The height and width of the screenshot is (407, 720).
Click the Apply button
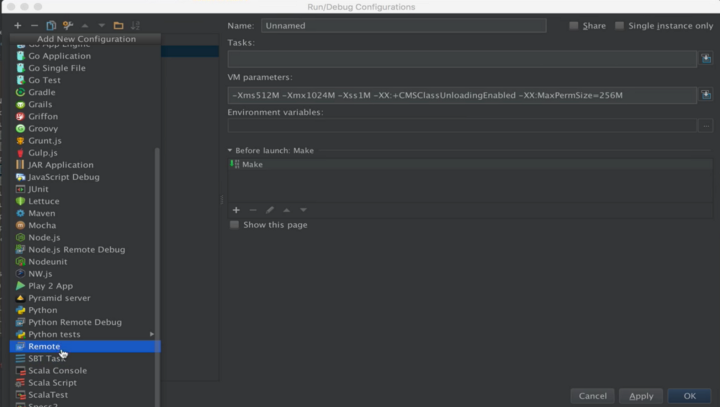641,396
